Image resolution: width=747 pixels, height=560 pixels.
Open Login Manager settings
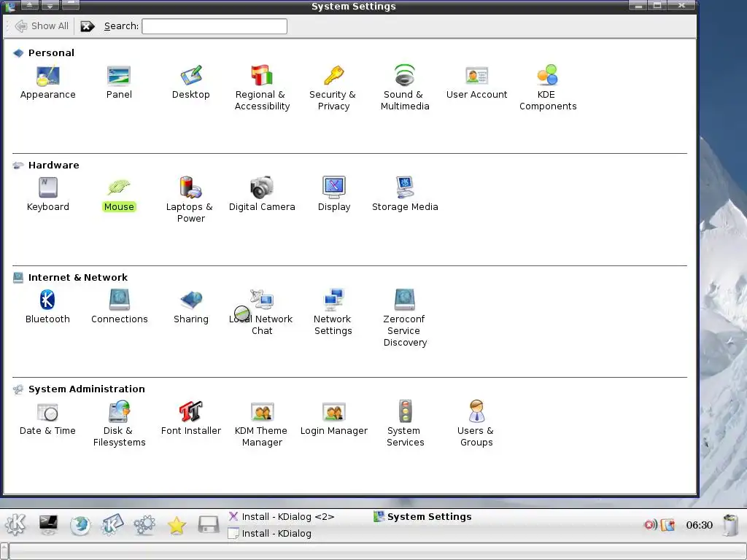pos(333,419)
